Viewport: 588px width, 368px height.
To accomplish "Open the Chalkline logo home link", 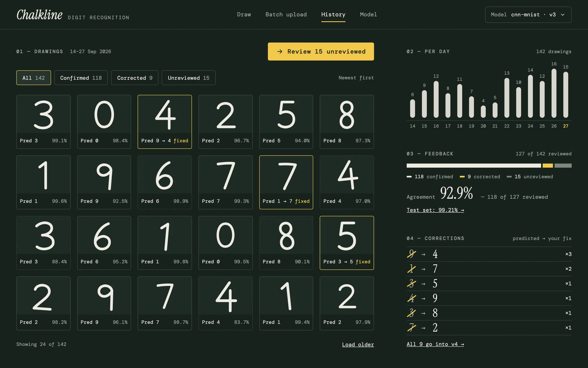I will (39, 15).
